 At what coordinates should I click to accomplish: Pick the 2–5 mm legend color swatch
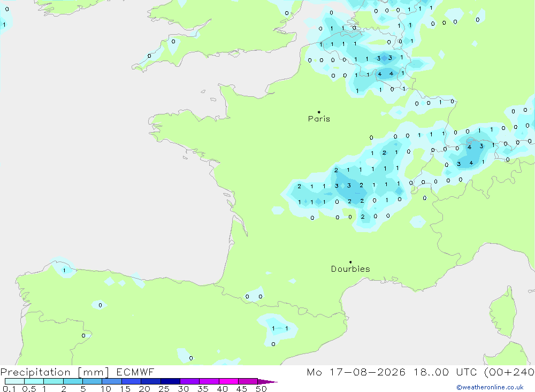(x=73, y=381)
